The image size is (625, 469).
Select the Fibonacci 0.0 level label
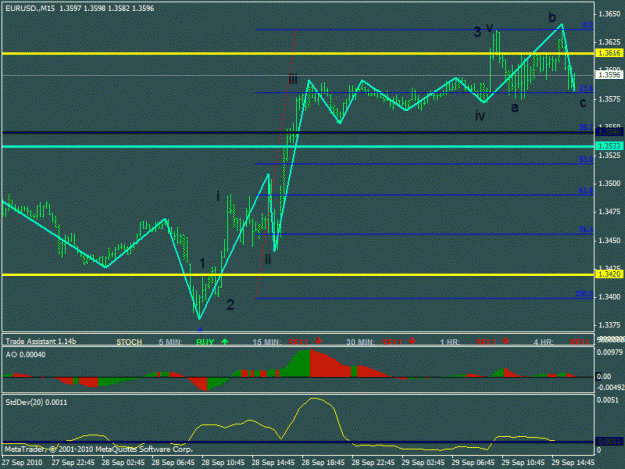tap(588, 25)
